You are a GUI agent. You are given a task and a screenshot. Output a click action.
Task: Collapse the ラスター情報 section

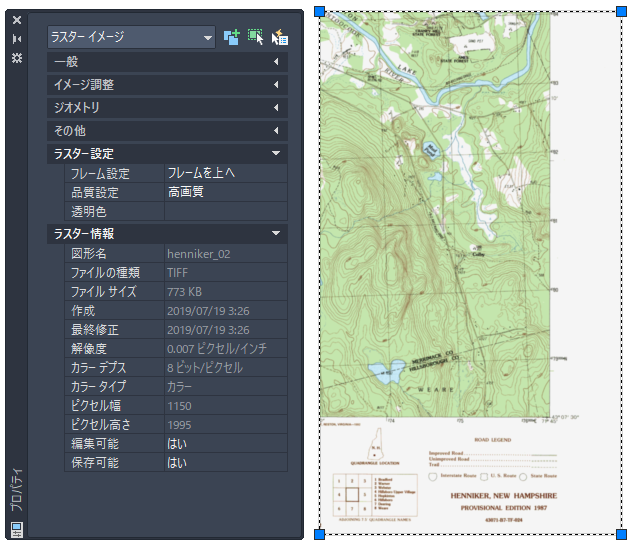tap(167, 234)
